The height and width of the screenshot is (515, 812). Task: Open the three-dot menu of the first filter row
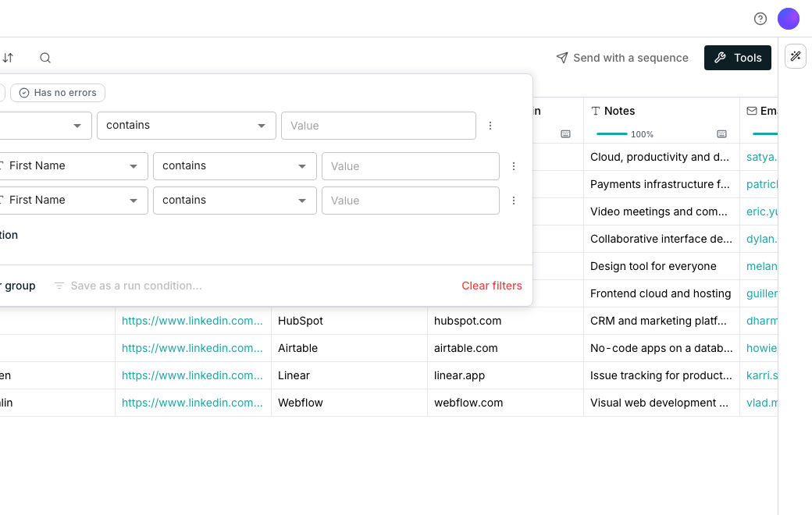[490, 126]
